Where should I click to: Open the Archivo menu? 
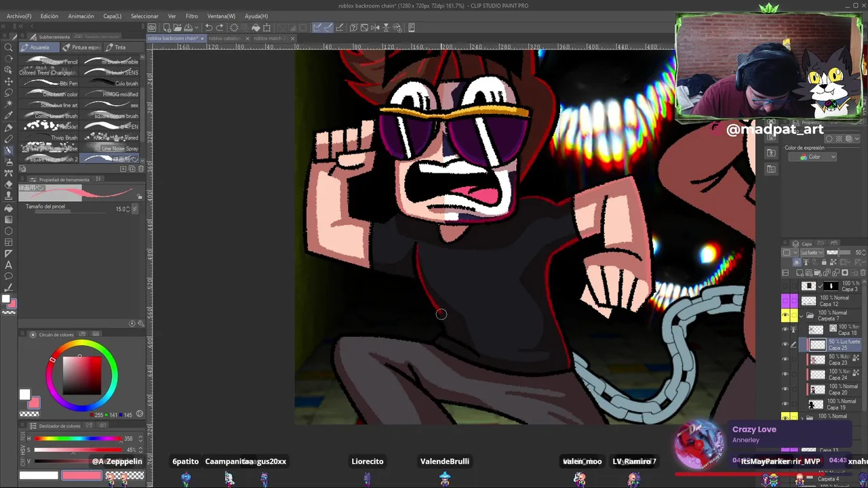pos(19,16)
